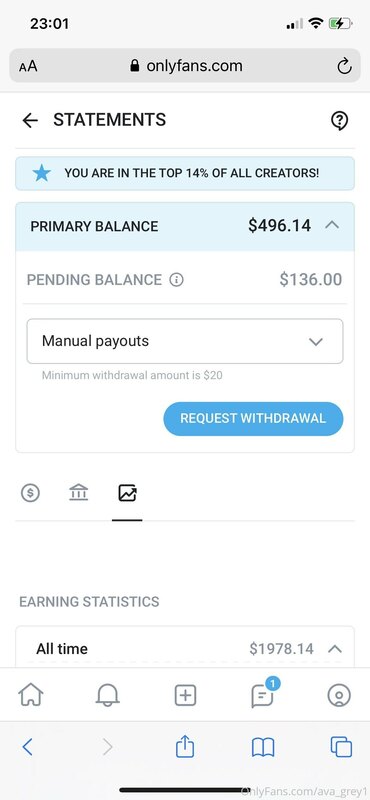The image size is (370, 800).
Task: Open Safari share sheet icon
Action: [x=185, y=747]
